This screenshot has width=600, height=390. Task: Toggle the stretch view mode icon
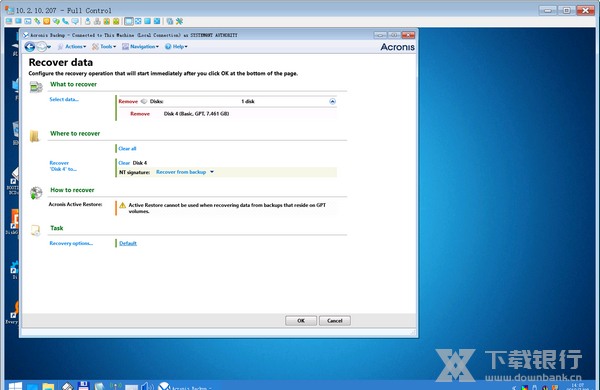click(138, 21)
